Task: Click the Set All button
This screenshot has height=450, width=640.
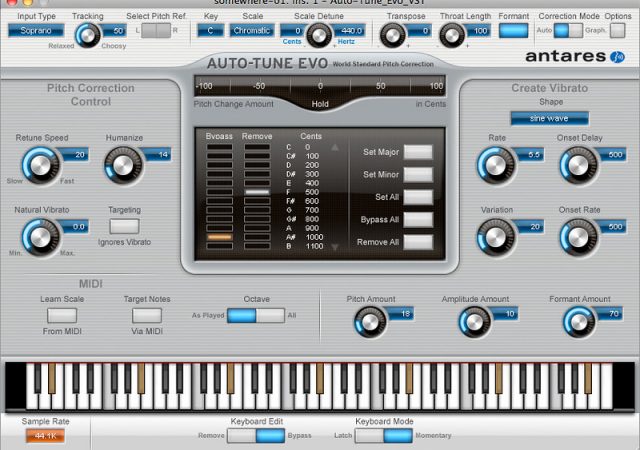Action: pyautogui.click(x=418, y=197)
